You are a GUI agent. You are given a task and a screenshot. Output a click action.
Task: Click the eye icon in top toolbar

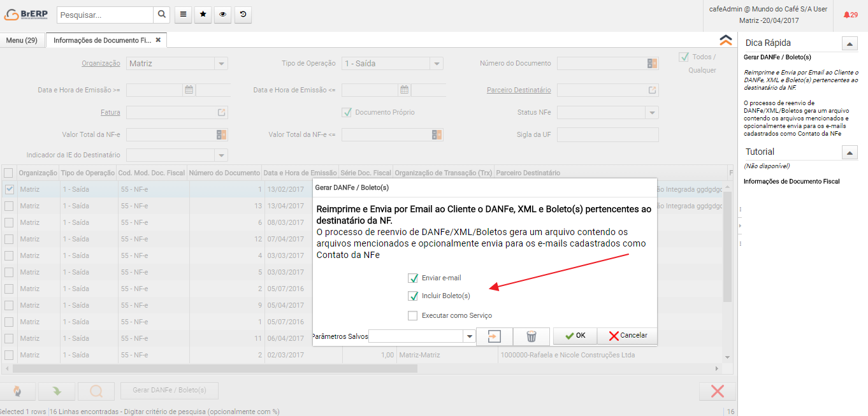click(222, 15)
